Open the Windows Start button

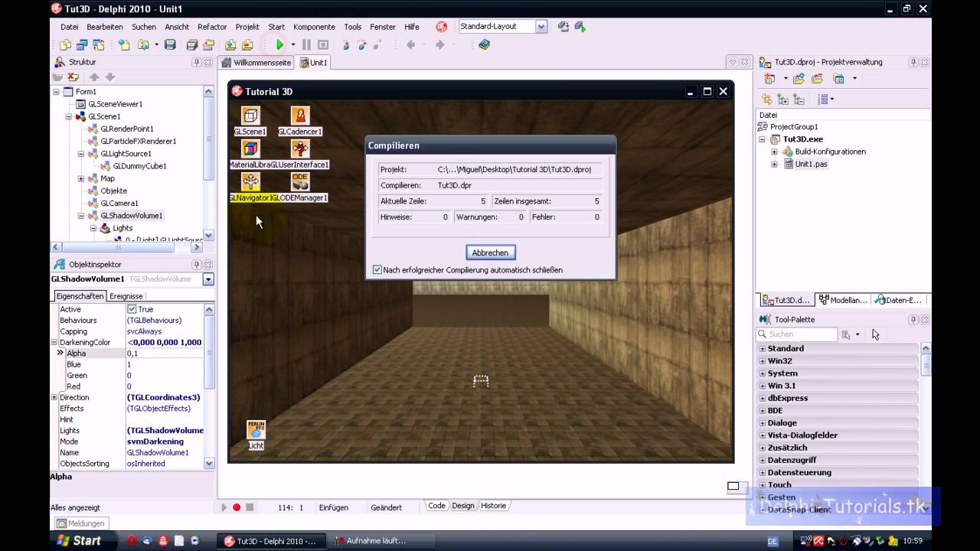click(79, 540)
